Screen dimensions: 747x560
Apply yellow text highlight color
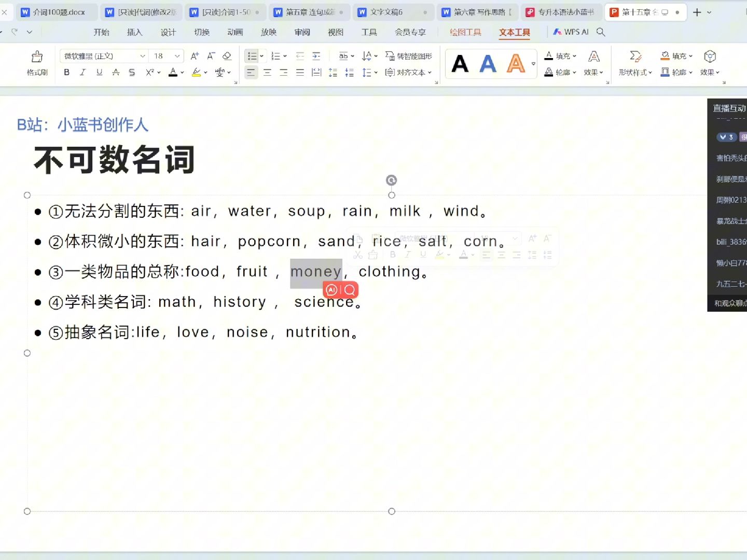(x=196, y=73)
